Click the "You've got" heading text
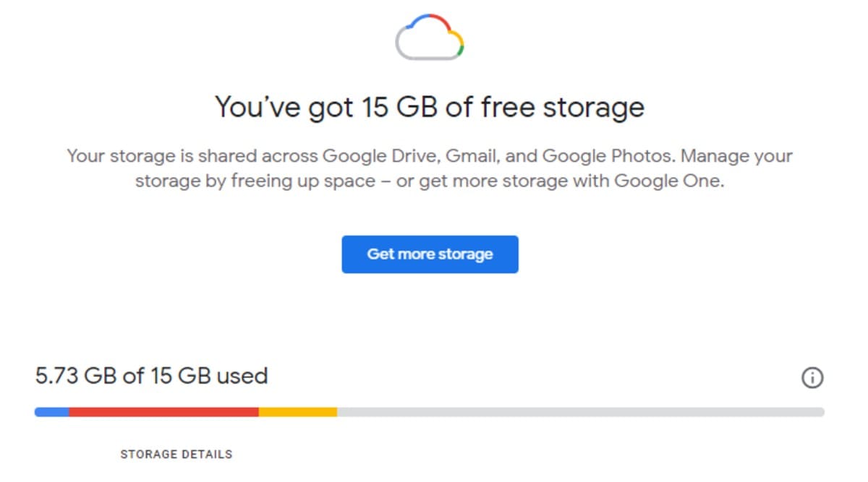Image resolution: width=868 pixels, height=482 pixels. point(278,107)
